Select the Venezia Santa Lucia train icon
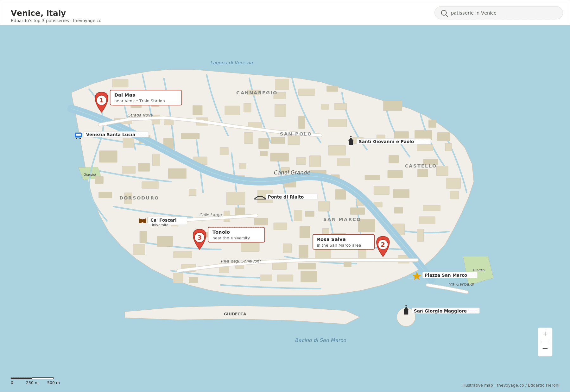This screenshot has width=570, height=392. (78, 136)
